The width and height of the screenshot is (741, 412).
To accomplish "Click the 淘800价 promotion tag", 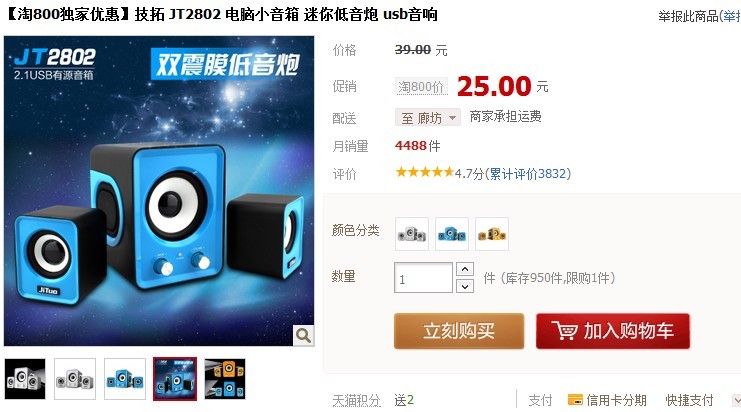I will click(421, 86).
